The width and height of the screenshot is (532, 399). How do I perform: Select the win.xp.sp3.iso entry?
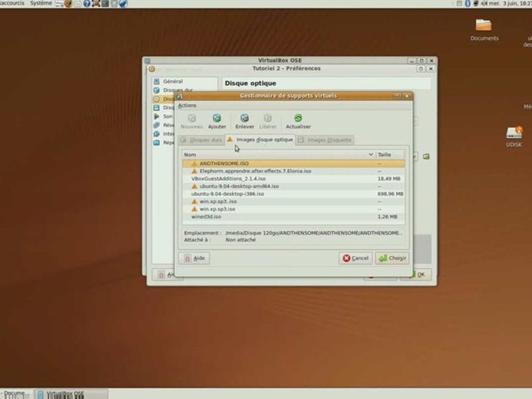coord(294,209)
